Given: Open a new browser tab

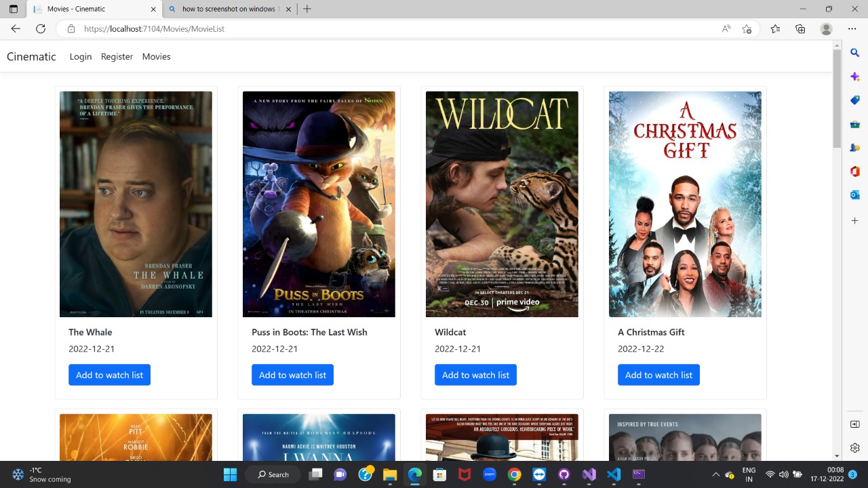Looking at the screenshot, I should [307, 9].
